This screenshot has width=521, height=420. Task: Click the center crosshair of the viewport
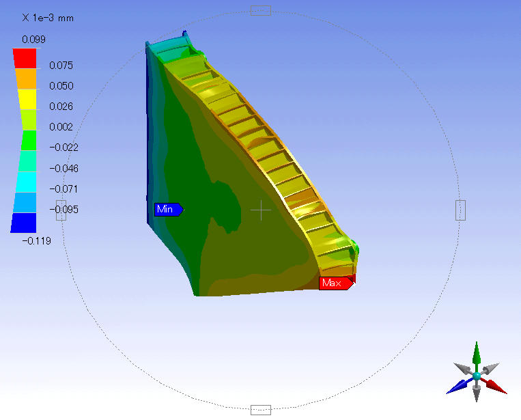[x=261, y=210]
